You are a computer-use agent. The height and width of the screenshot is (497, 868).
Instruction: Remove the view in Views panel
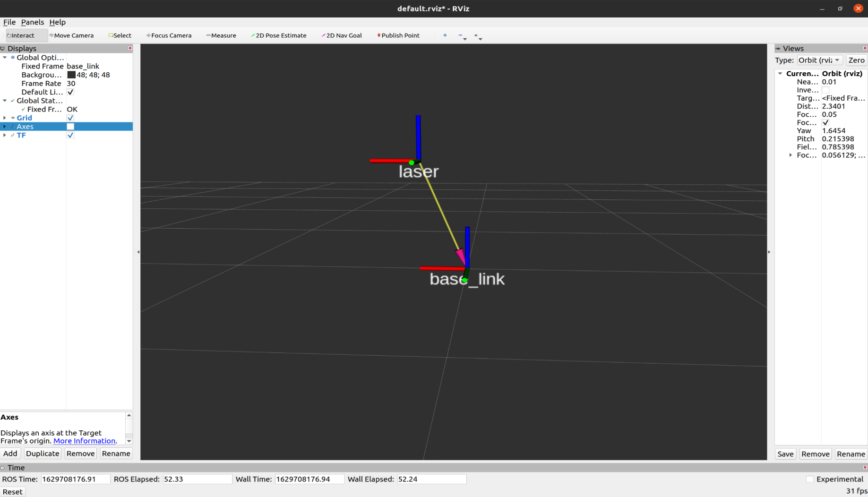[x=815, y=454]
